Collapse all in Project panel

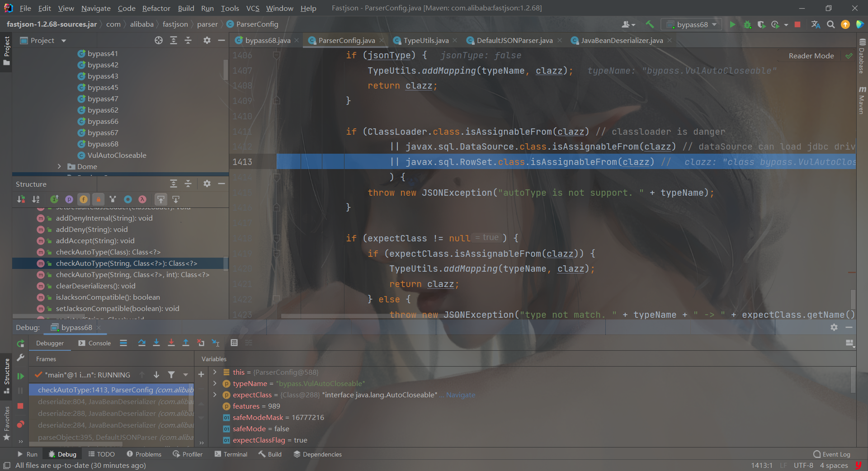188,40
